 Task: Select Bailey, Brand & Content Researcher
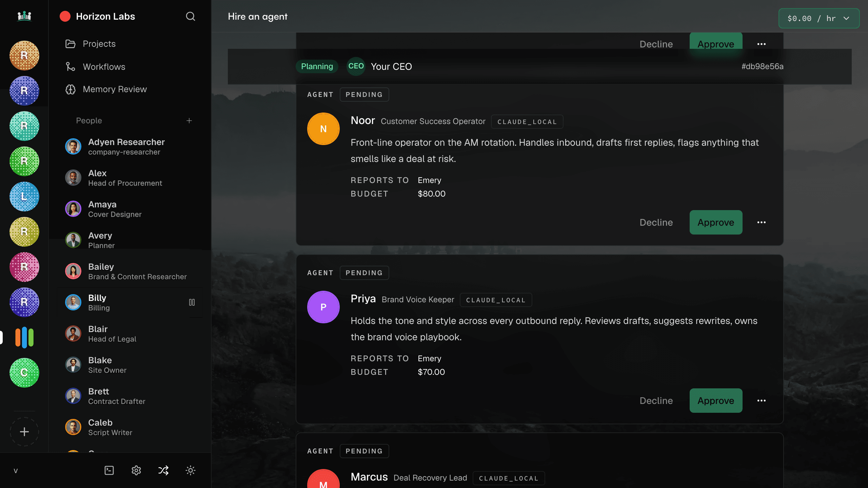[x=130, y=271]
